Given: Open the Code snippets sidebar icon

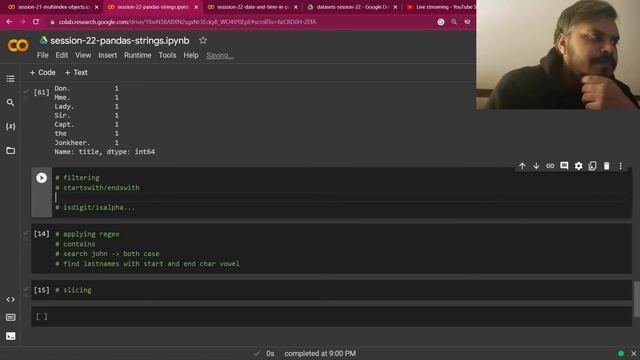Looking at the screenshot, I should point(11,300).
